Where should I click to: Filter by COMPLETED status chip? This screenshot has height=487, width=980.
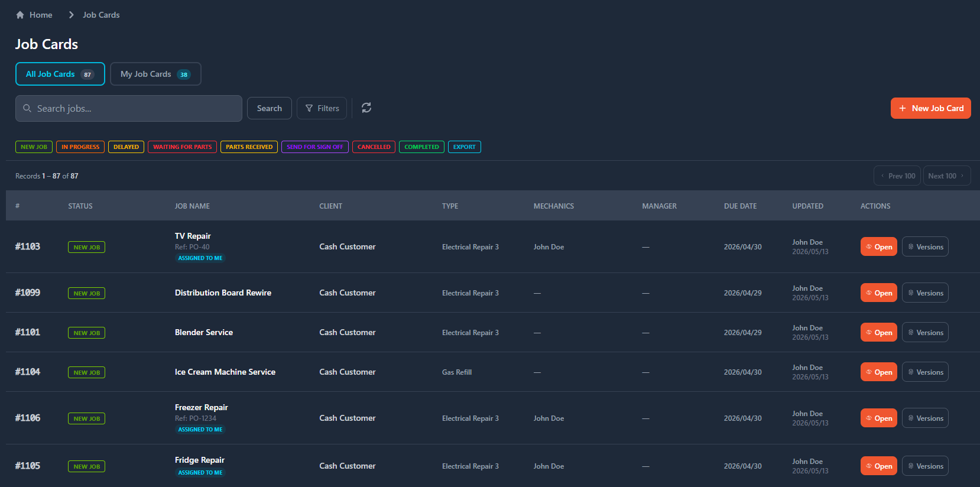tap(421, 147)
